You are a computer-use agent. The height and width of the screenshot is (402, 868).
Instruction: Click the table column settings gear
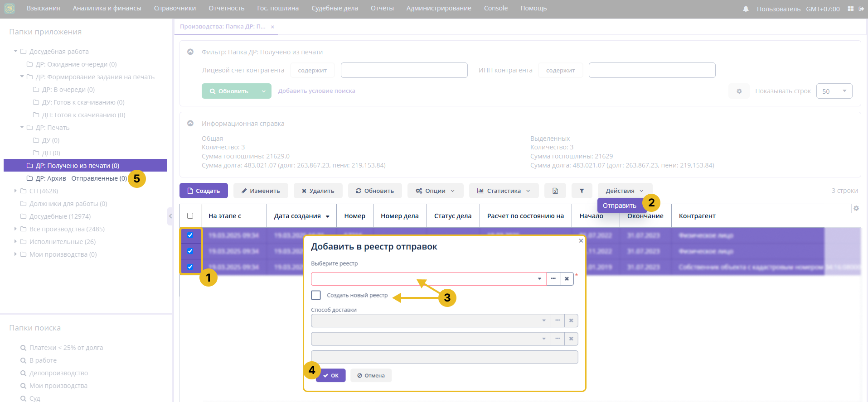[x=856, y=208]
